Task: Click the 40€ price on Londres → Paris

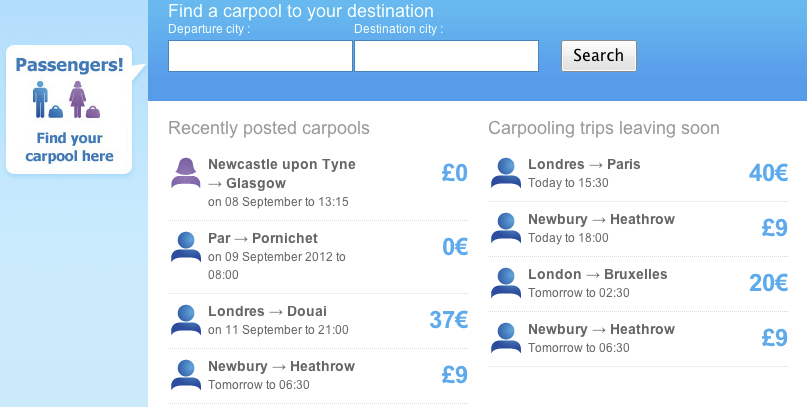Action: (x=768, y=173)
